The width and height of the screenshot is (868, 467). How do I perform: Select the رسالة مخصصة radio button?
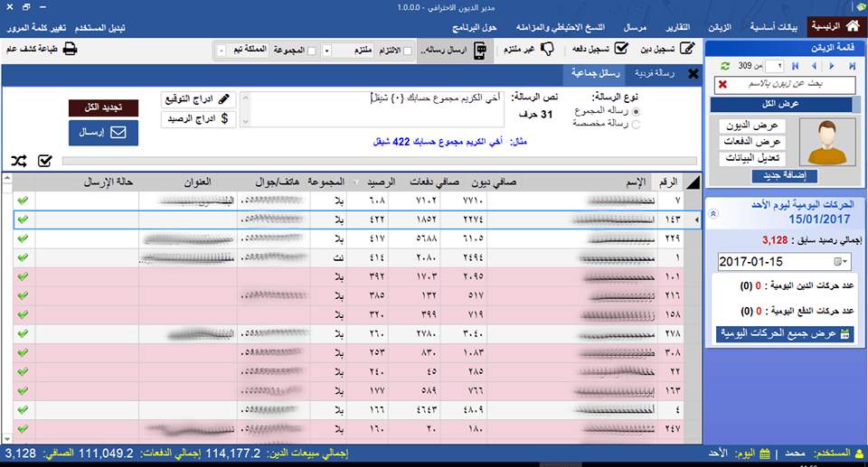(636, 125)
